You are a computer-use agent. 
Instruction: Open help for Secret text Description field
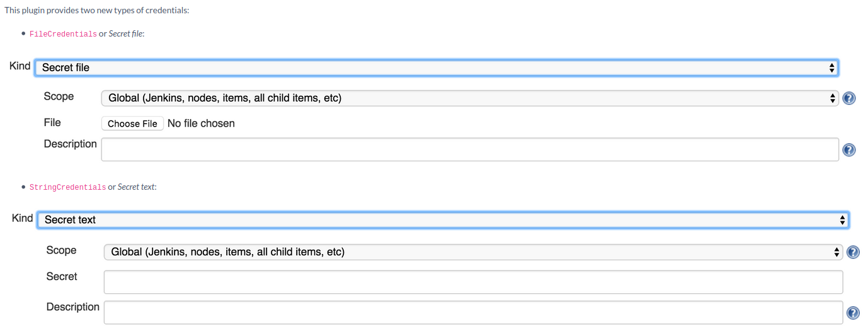(x=854, y=313)
